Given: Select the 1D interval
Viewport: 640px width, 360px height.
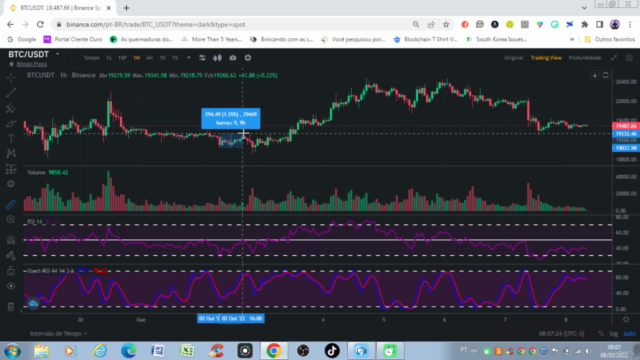Looking at the screenshot, I should click(162, 58).
